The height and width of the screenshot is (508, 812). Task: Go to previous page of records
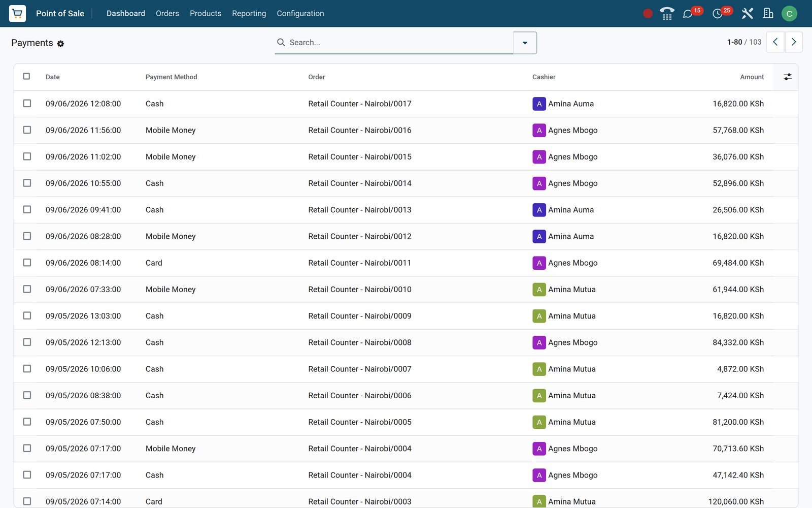point(775,42)
